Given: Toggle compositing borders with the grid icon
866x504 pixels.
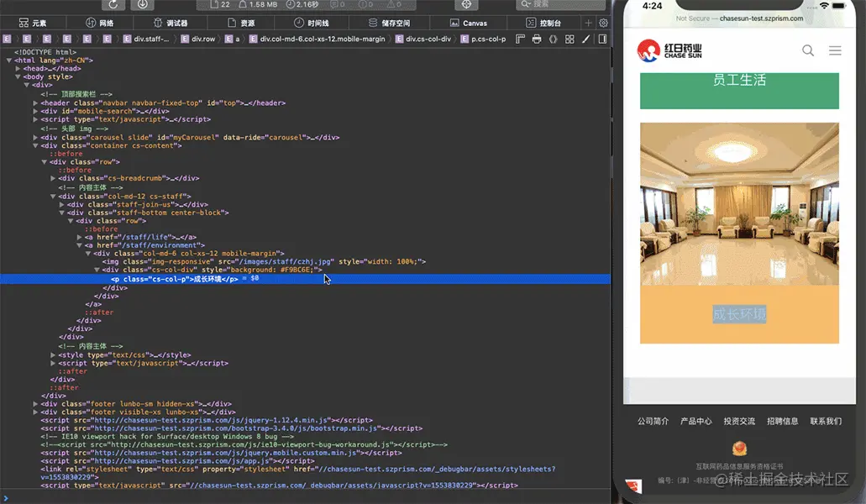Looking at the screenshot, I should pyautogui.click(x=569, y=39).
